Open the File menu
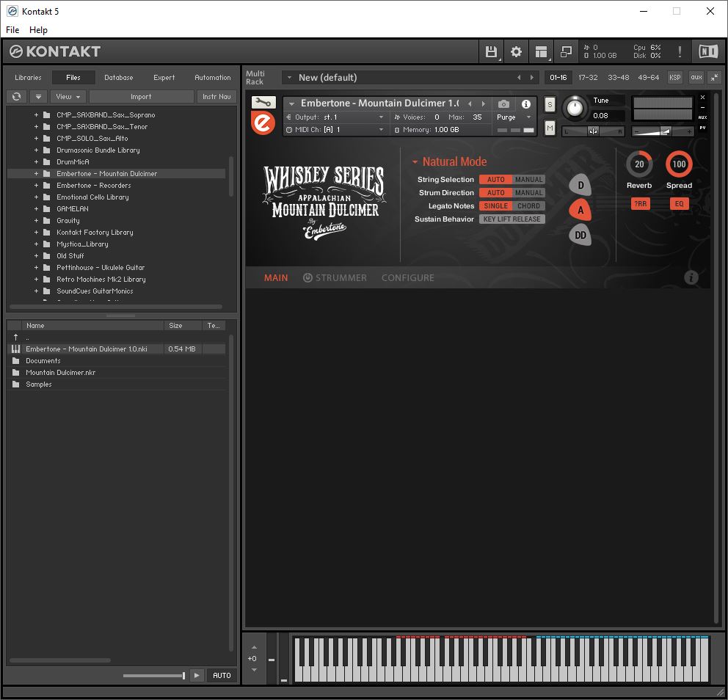728x700 pixels. pos(12,29)
